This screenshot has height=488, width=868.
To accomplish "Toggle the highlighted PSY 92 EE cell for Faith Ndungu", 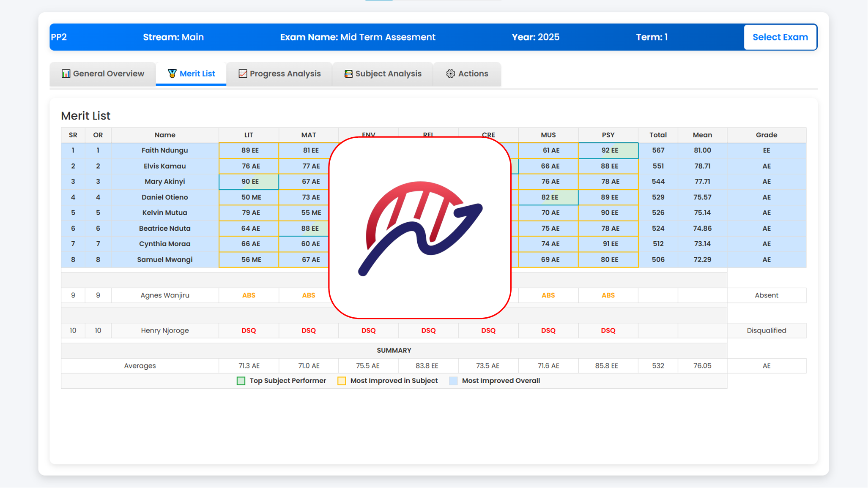I will pos(608,150).
